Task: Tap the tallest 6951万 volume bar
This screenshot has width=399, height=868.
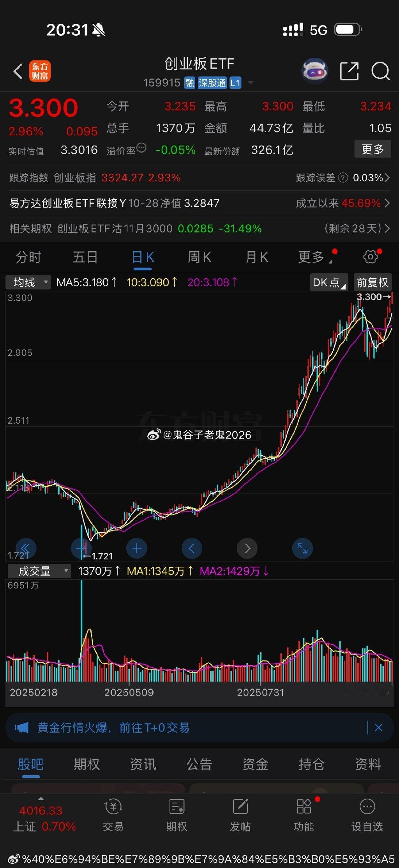Action: (82, 630)
